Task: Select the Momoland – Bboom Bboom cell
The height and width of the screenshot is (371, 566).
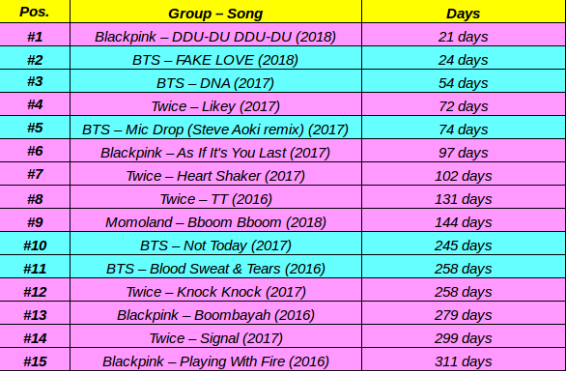Action: (x=215, y=220)
